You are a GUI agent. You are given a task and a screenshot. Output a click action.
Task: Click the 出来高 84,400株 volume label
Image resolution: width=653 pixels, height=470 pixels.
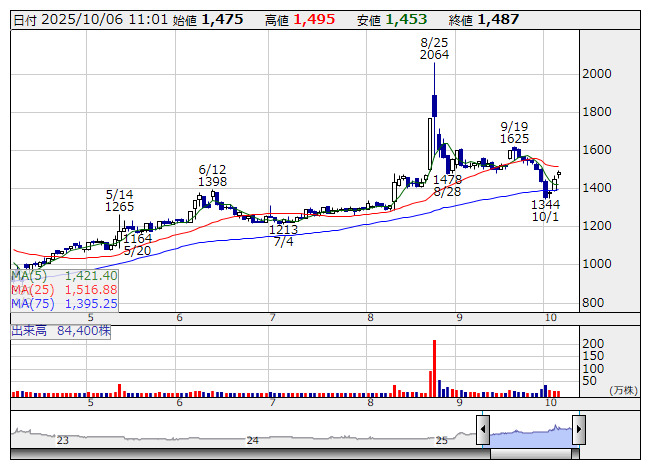click(x=61, y=331)
